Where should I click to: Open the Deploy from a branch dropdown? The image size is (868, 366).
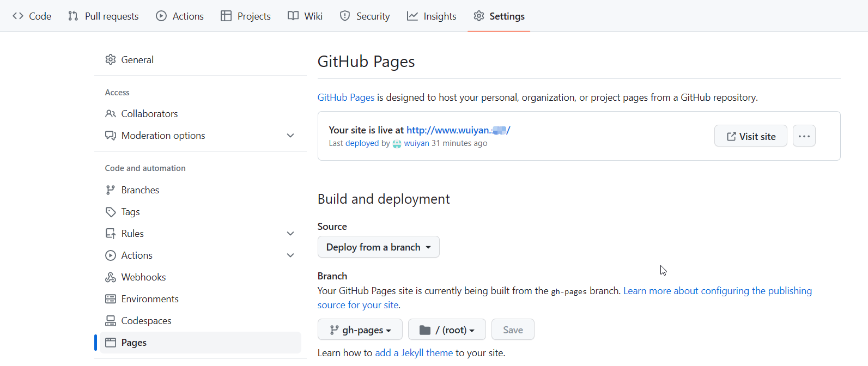pos(378,247)
